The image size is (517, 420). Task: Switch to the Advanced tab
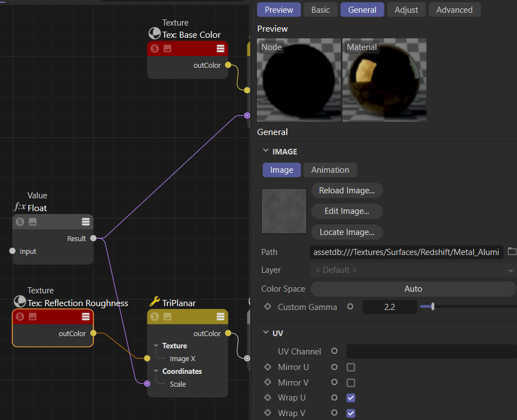coord(454,10)
